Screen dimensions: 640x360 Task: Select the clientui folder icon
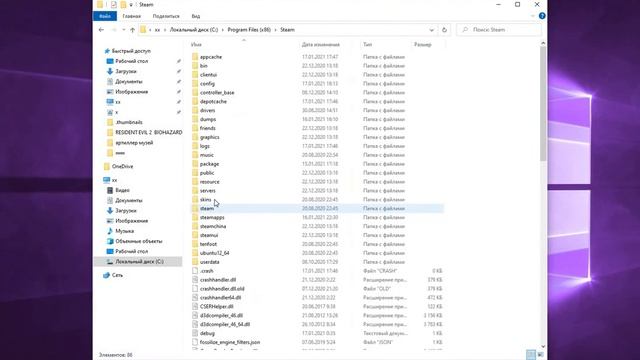(x=195, y=75)
